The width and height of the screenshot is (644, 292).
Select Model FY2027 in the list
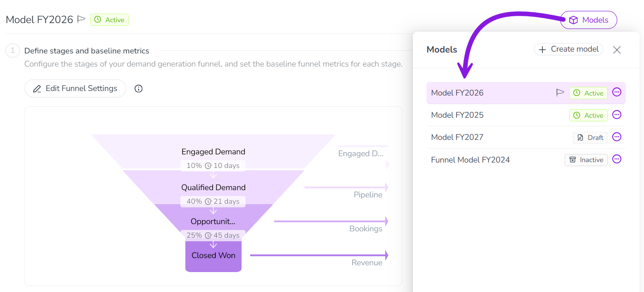coord(526,137)
